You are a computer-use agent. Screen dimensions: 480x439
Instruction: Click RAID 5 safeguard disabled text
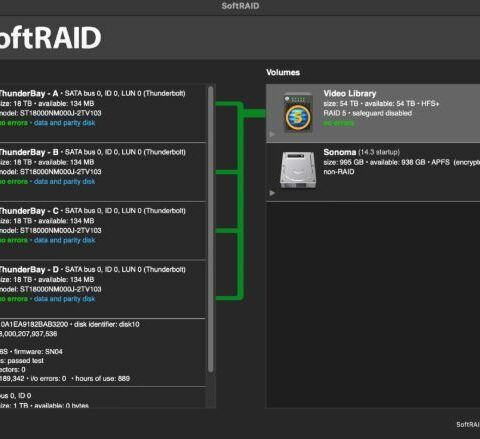coord(368,113)
